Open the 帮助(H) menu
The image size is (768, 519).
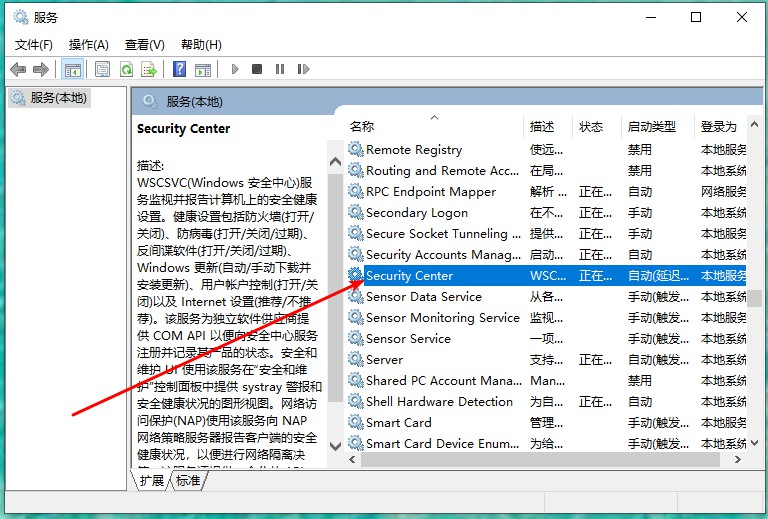coord(201,45)
